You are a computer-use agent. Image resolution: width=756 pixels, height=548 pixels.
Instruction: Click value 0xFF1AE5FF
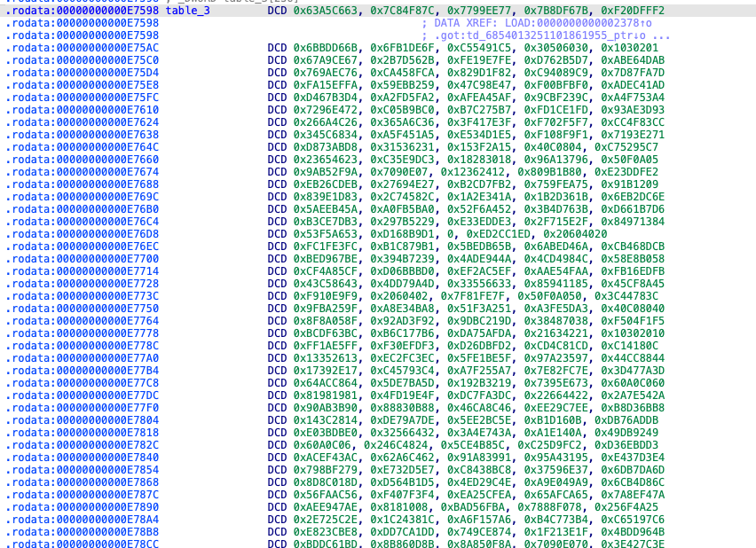click(x=326, y=346)
